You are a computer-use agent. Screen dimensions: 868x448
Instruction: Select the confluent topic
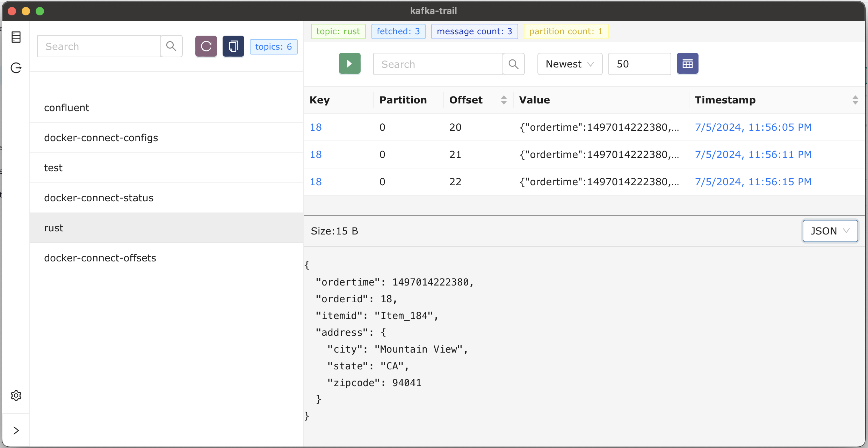click(67, 108)
